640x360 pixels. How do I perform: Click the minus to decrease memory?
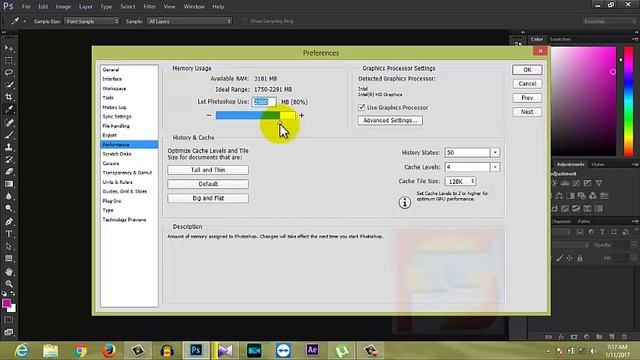coord(209,116)
